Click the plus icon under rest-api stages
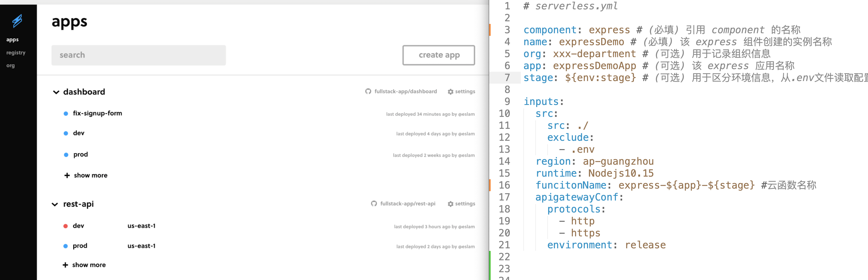This screenshot has height=280, width=868. coord(65,265)
